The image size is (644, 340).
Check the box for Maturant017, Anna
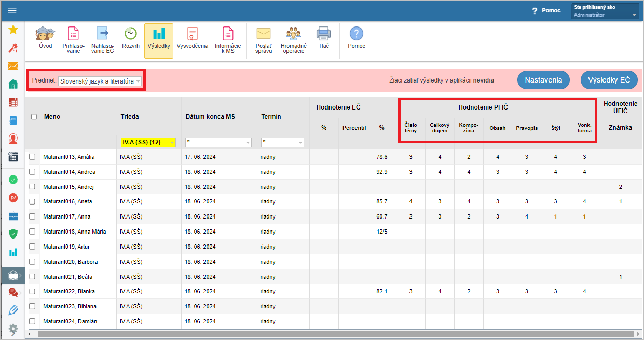coord(32,216)
